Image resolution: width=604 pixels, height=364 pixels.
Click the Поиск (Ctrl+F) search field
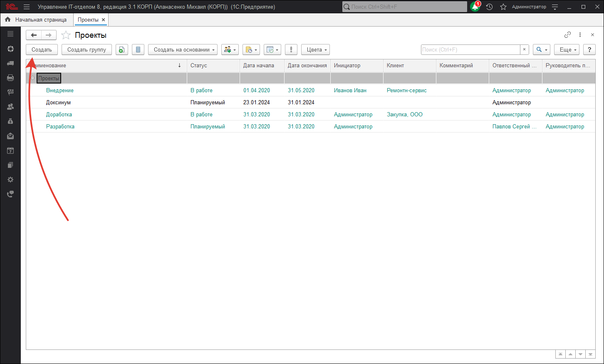pyautogui.click(x=470, y=50)
